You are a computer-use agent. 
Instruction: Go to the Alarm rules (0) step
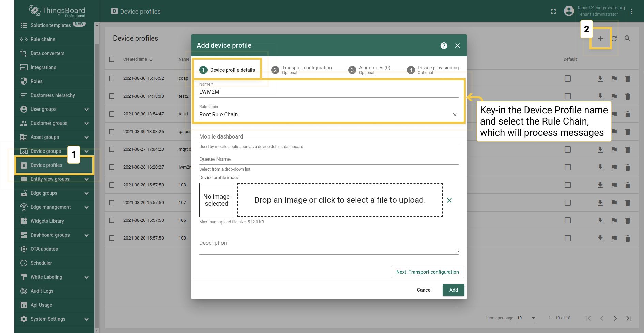click(x=369, y=70)
